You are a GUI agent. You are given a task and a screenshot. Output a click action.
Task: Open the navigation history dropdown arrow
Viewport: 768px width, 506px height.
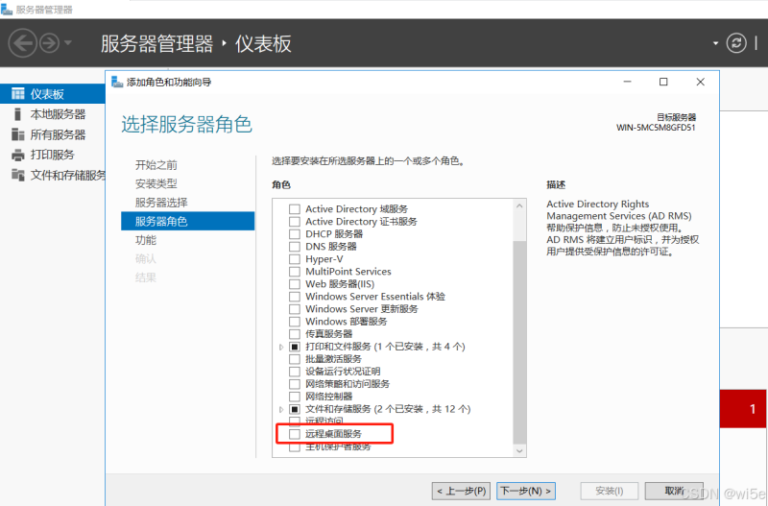68,43
